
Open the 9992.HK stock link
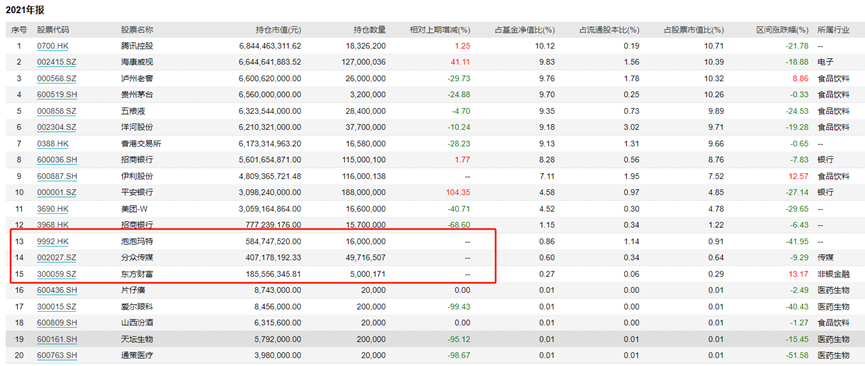(52, 241)
